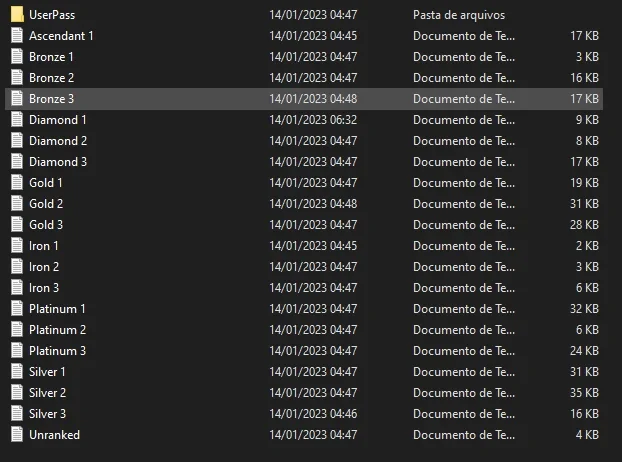Click the Silver 1 file icon
Viewport: 622px width, 462px height.
(17, 372)
